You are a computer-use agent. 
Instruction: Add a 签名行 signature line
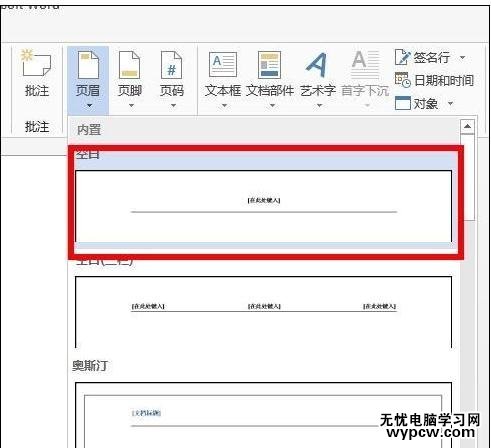423,57
